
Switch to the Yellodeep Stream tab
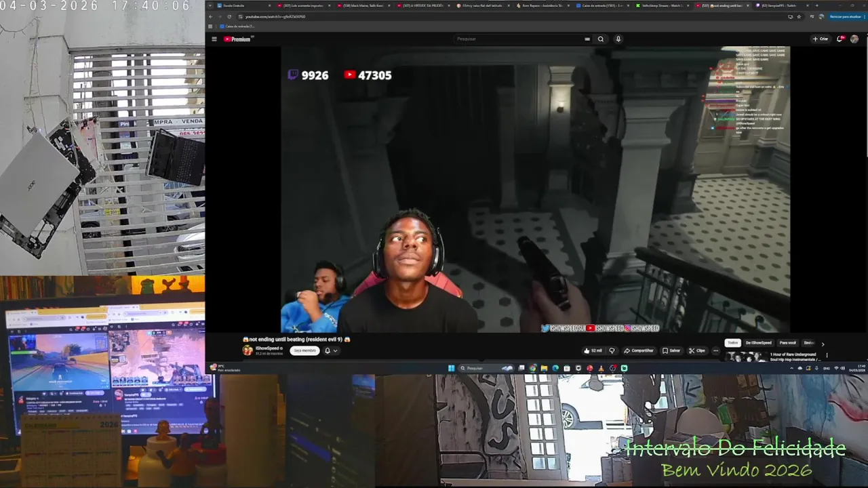(663, 5)
